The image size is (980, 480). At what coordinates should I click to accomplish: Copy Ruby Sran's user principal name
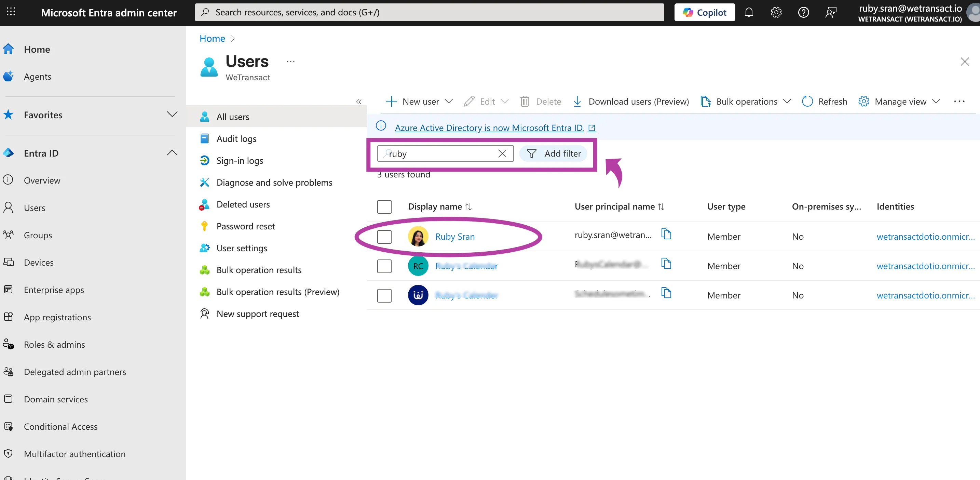click(666, 234)
